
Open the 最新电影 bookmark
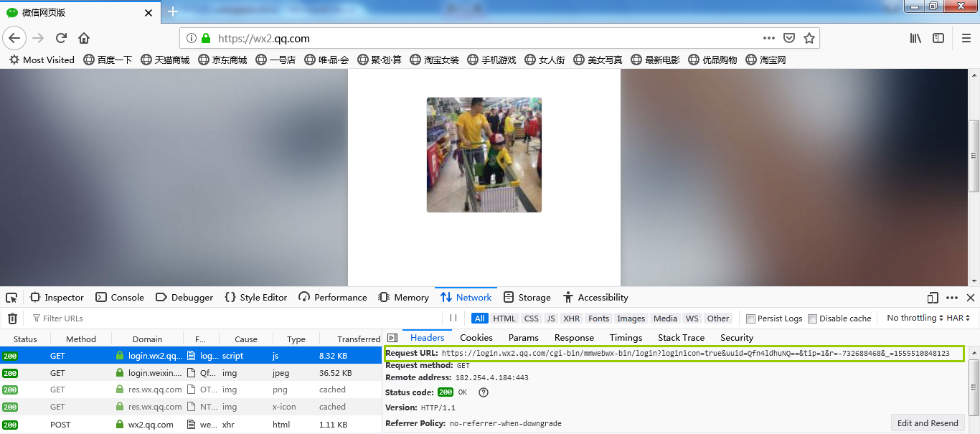(655, 60)
